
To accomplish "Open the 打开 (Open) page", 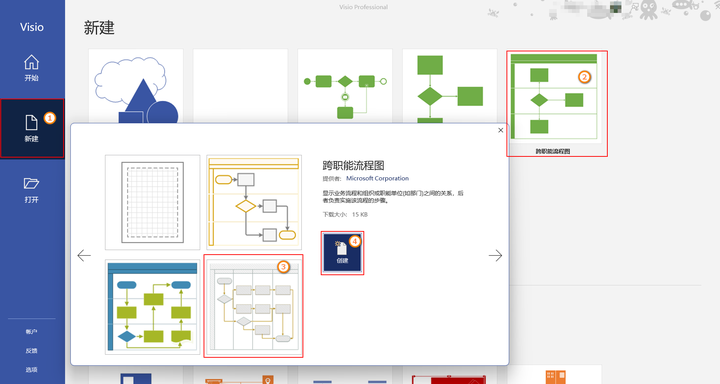I will [32, 190].
